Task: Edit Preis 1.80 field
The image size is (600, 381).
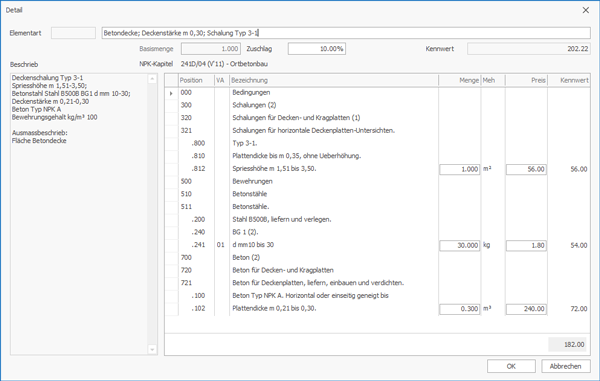Action: [526, 245]
